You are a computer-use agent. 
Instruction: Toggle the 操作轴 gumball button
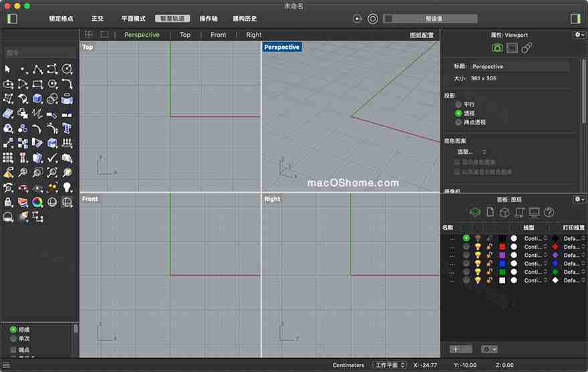[208, 19]
